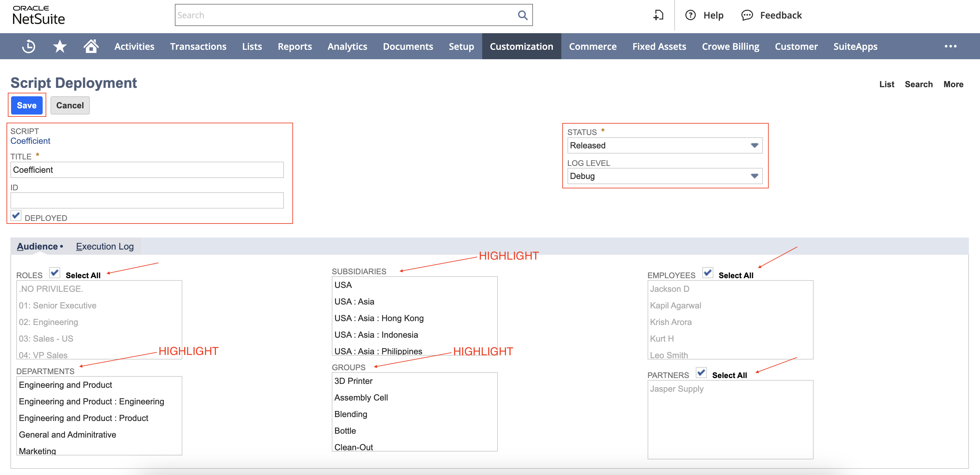The height and width of the screenshot is (475, 980).
Task: Select Engineering and Product : Engineering
Action: tap(99, 401)
